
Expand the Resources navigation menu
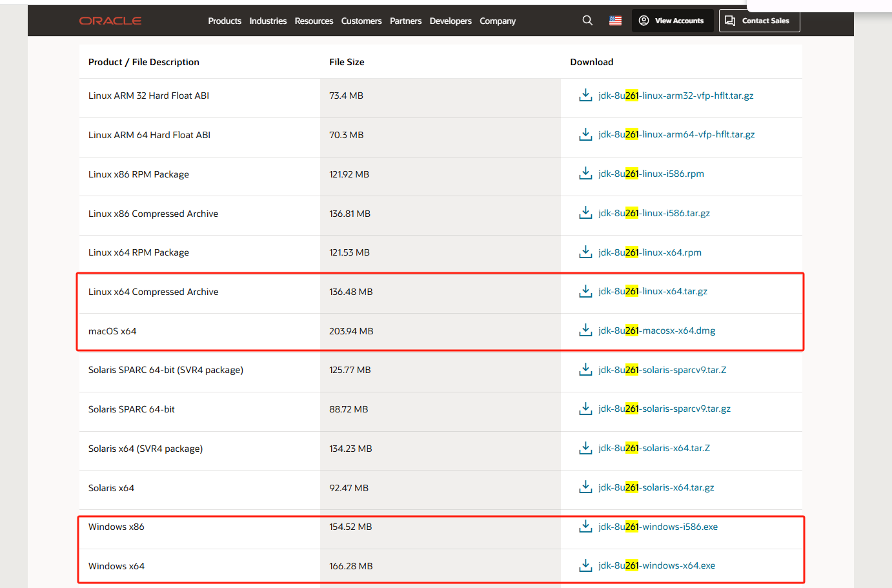[x=314, y=21]
